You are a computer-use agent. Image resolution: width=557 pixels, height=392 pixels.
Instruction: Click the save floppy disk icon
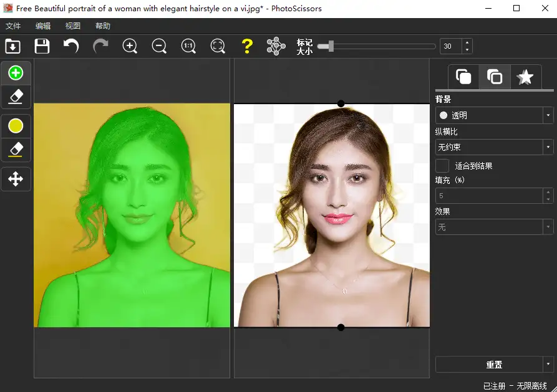pos(42,46)
